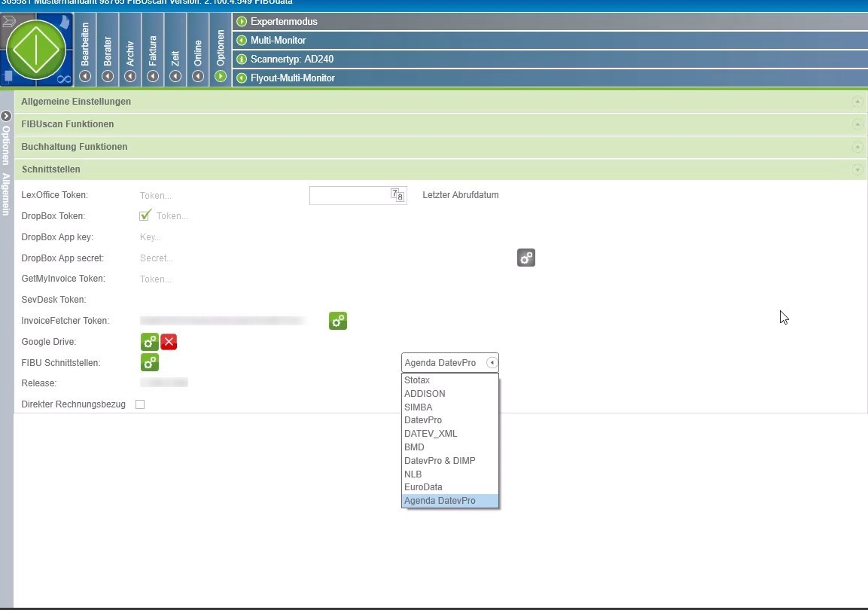
Task: Expand the Allgemeine Einstellungen section
Action: 857,102
